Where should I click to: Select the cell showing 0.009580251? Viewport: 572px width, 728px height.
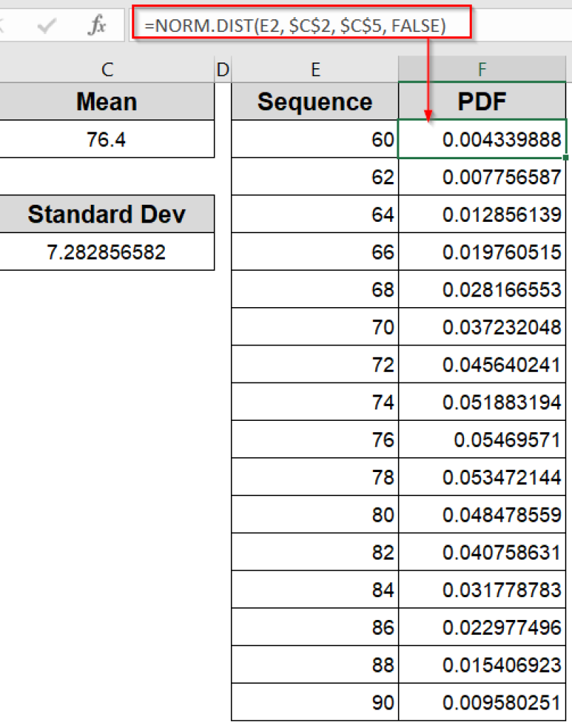482,701
